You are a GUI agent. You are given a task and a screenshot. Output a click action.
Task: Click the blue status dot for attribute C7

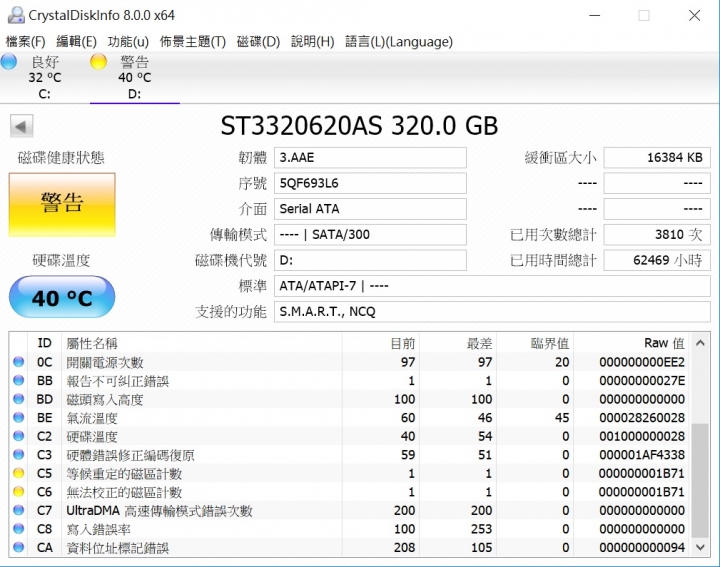pos(18,510)
